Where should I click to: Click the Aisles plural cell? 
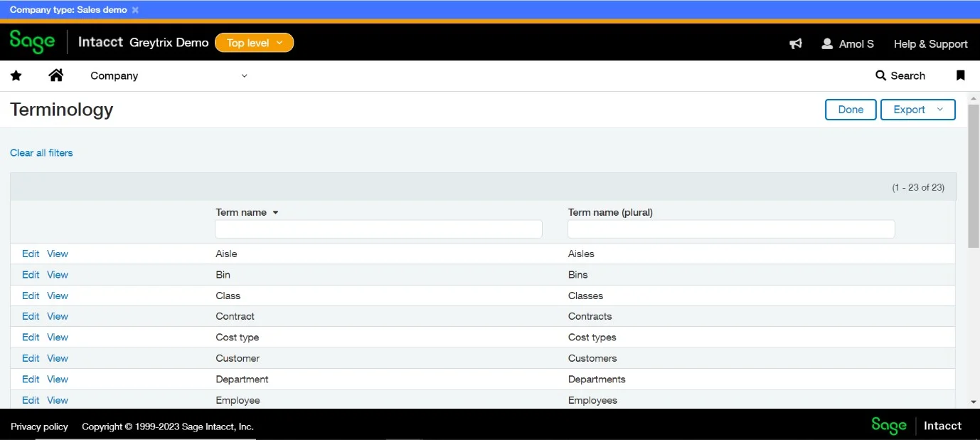coord(581,253)
